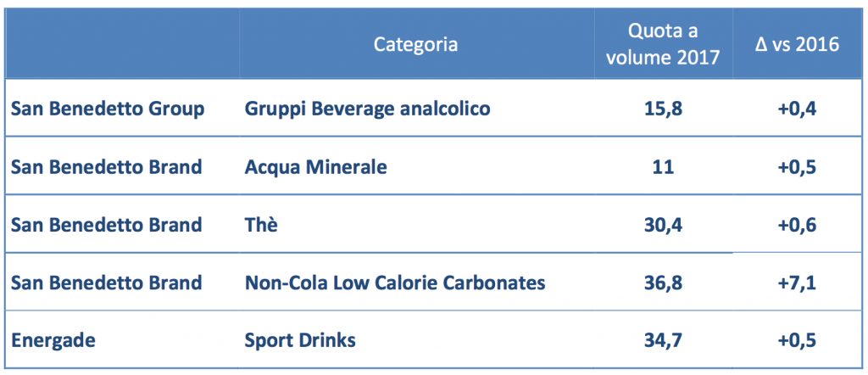Select the 30,4 share value

point(663,225)
